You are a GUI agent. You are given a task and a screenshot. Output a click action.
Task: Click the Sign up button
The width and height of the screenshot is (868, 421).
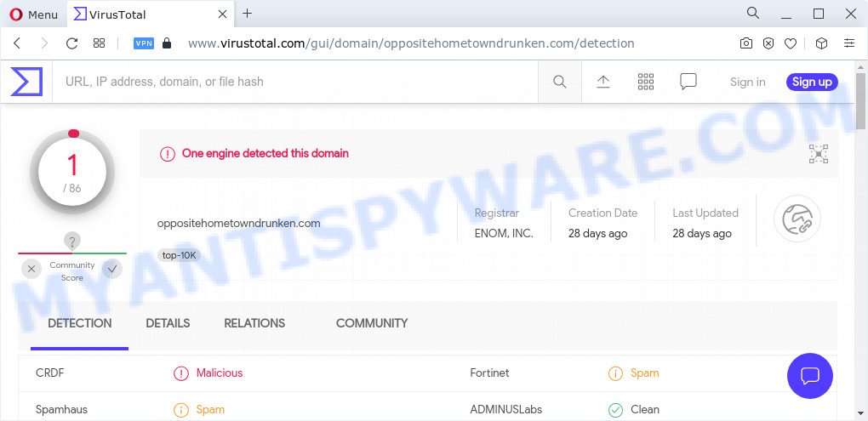812,82
